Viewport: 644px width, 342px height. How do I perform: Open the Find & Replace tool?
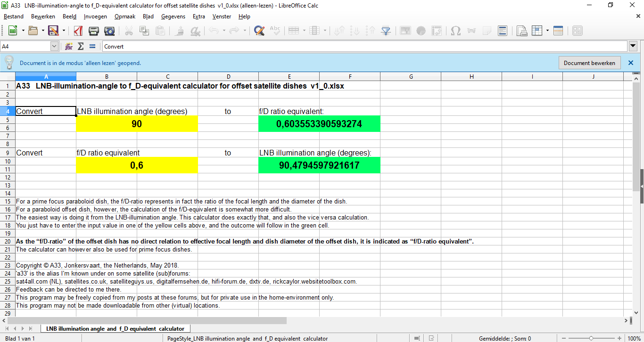click(x=259, y=31)
